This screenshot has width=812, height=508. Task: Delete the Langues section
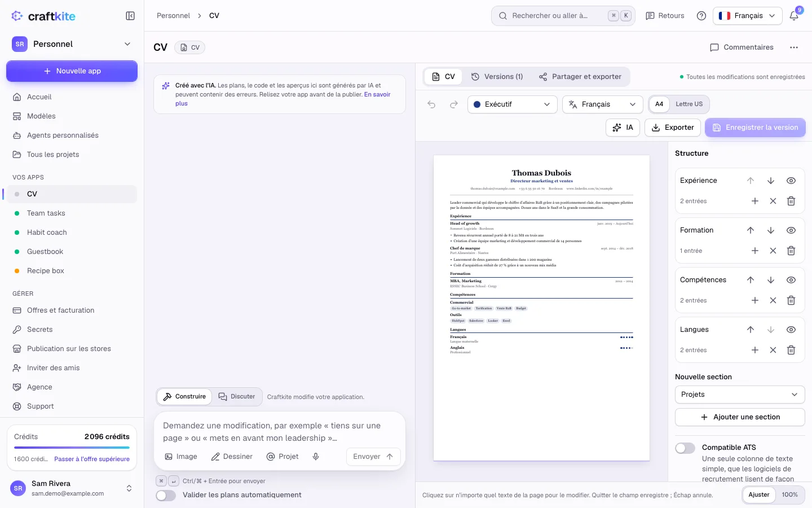point(791,350)
